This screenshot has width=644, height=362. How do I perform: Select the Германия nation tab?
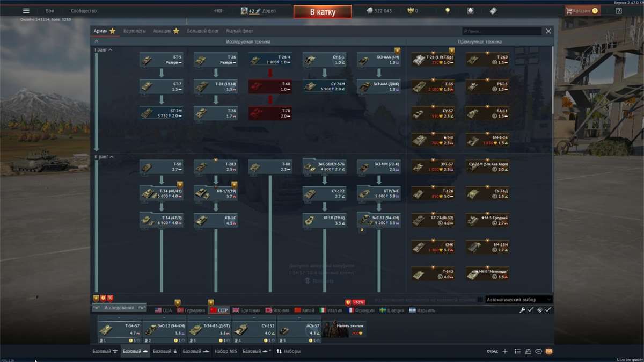click(191, 310)
